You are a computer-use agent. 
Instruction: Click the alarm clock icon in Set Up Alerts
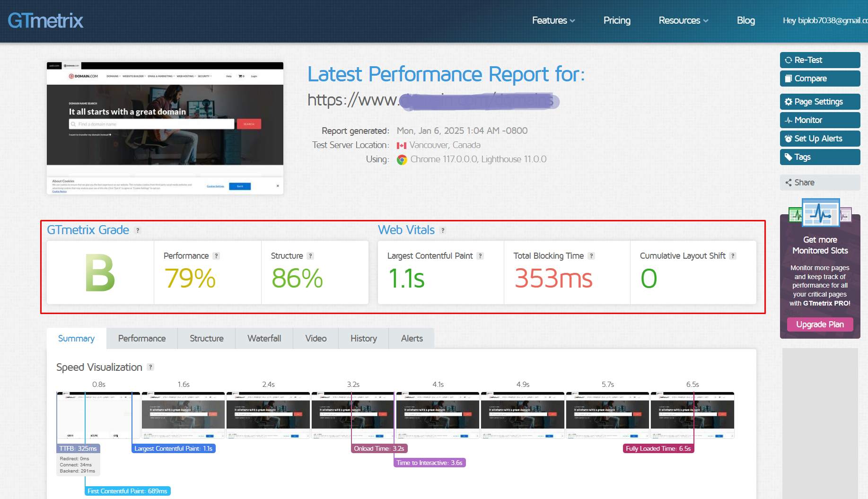click(788, 139)
